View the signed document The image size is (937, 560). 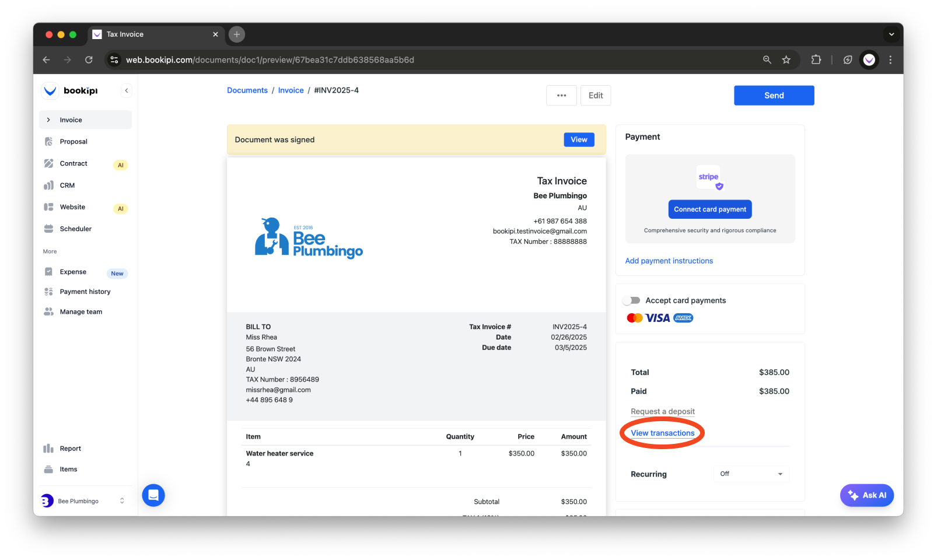pos(578,139)
